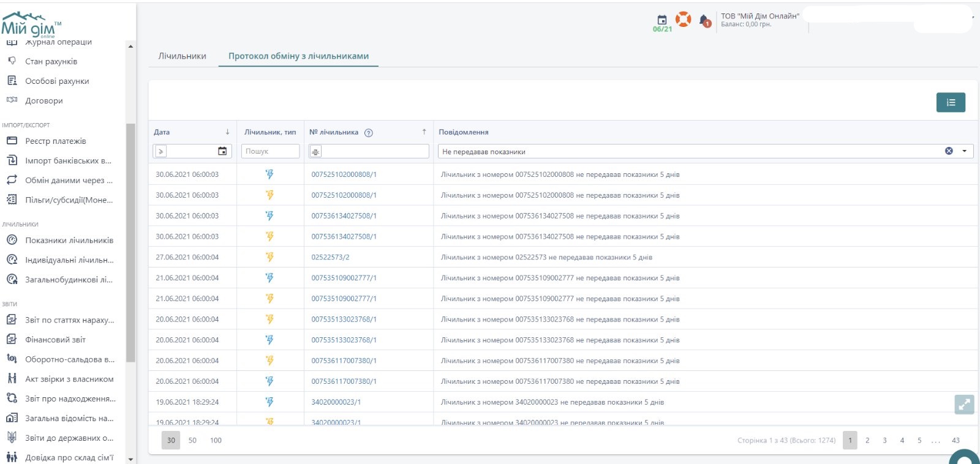Open Показники лічильників in sidebar

click(x=69, y=241)
